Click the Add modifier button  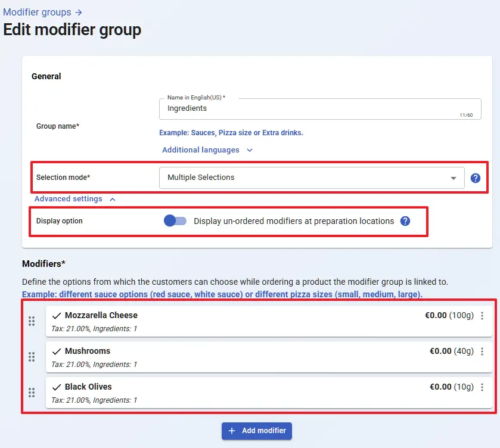257,431
